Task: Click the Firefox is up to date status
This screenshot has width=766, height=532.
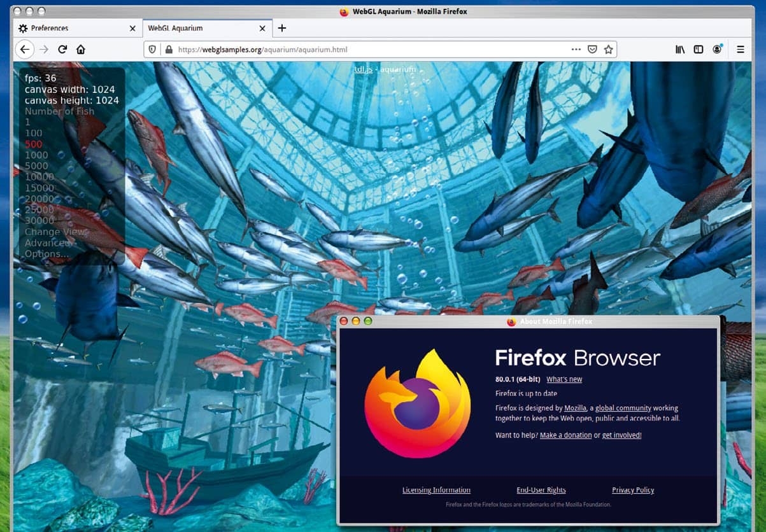Action: click(526, 393)
